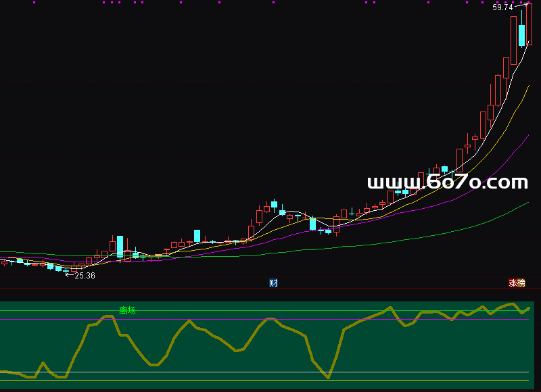This screenshot has height=392, width=541.
Task: Select the cyan candle at the mid-chart peak
Action: coord(275,203)
